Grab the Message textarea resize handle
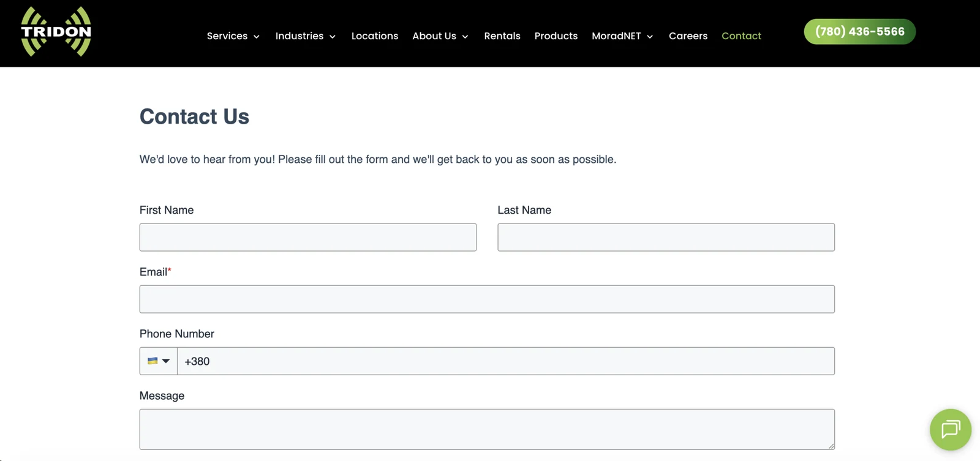The width and height of the screenshot is (980, 461). pos(831,446)
